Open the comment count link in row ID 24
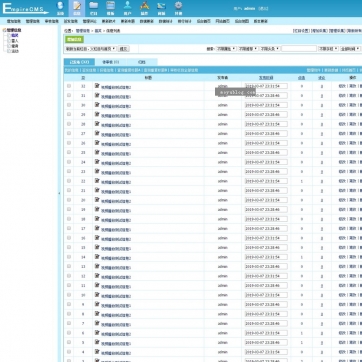Screen dimensions: 362x362 click(322, 162)
